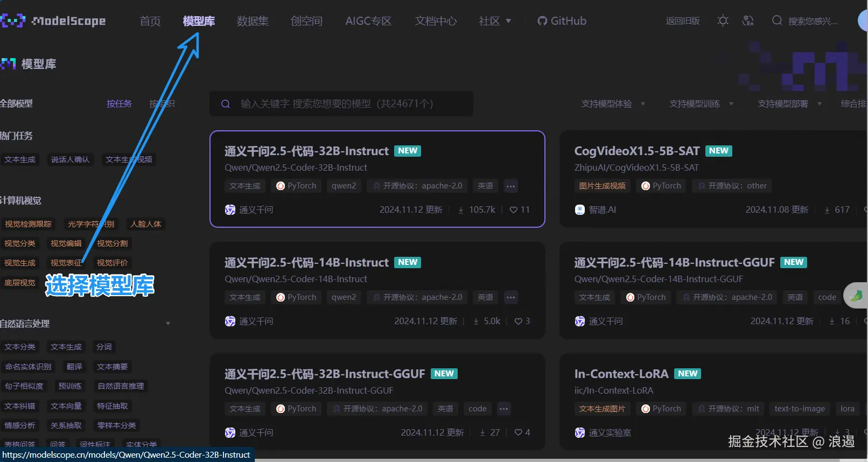
Task: Select the 特征提取 task tag
Action: click(x=113, y=406)
